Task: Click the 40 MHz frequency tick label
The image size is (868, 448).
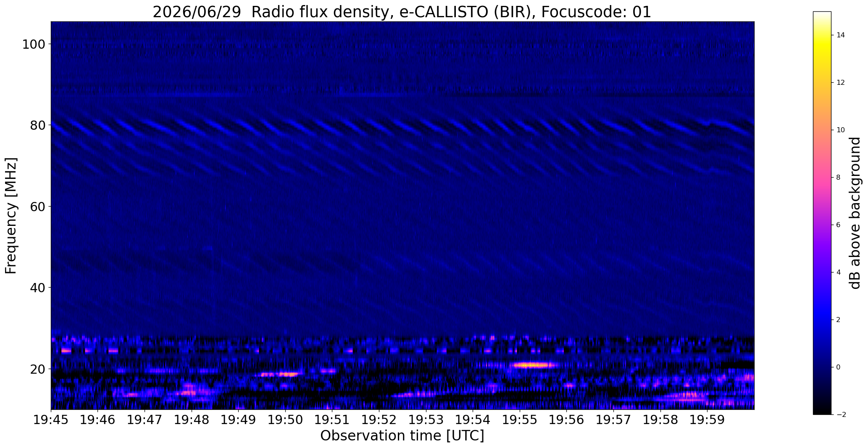Action: click(x=37, y=288)
